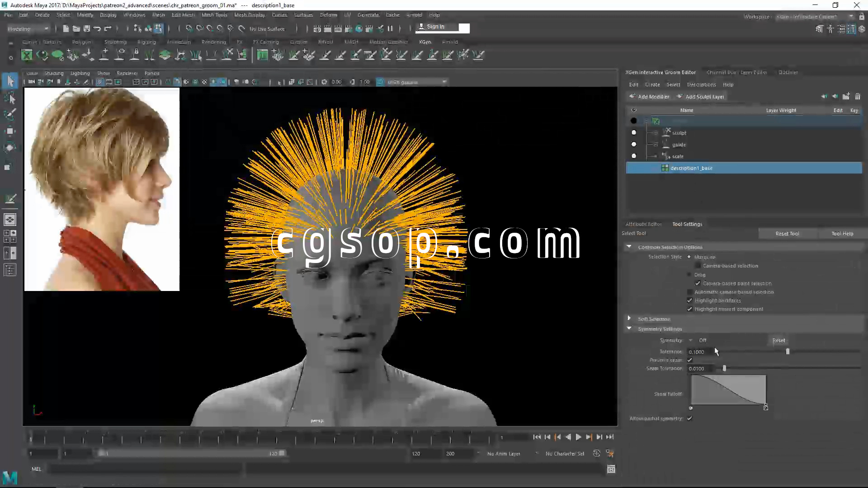868x488 pixels.
Task: Open the Modeling menu set dropdown
Action: pyautogui.click(x=28, y=28)
